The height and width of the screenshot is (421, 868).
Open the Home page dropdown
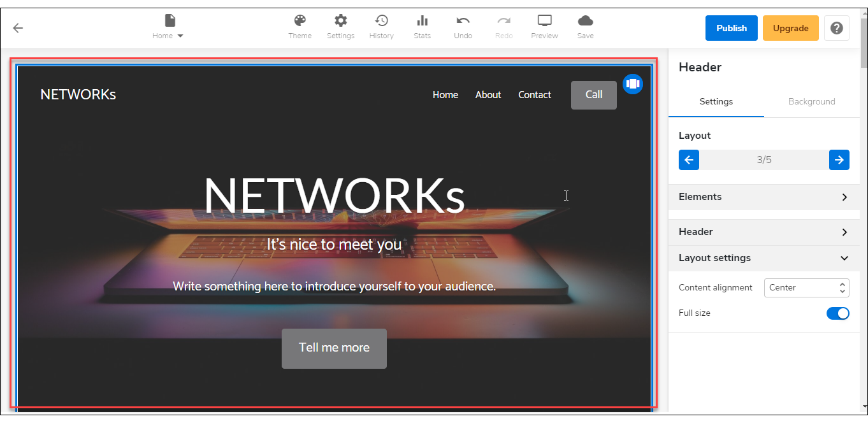pos(168,27)
